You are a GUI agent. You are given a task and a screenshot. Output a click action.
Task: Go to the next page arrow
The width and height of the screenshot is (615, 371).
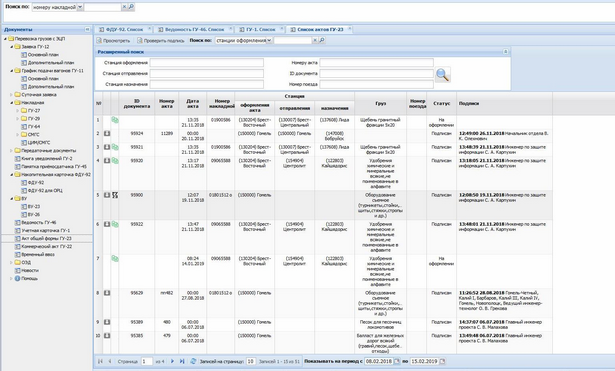pos(172,361)
